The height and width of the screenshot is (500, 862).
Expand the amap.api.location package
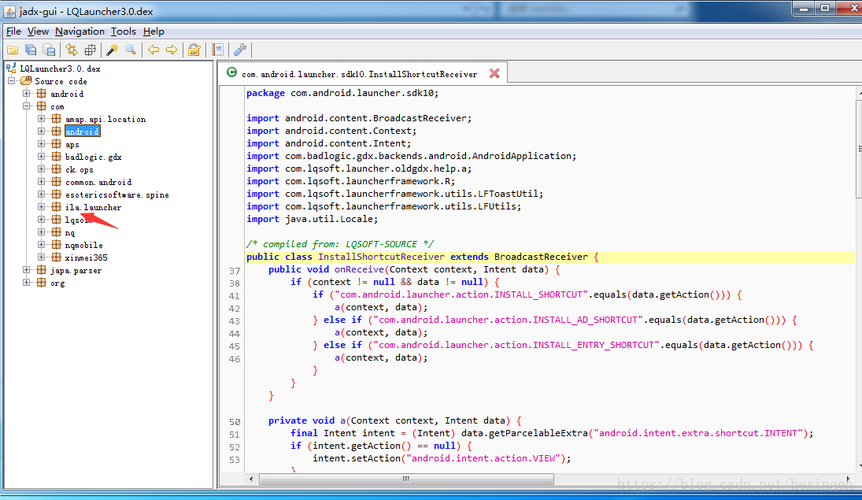click(41, 119)
